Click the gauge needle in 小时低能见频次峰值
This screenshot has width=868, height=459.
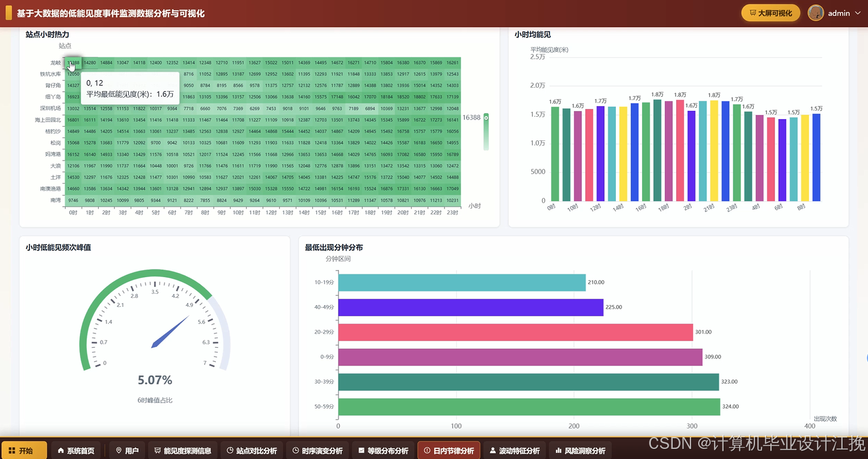tap(170, 332)
